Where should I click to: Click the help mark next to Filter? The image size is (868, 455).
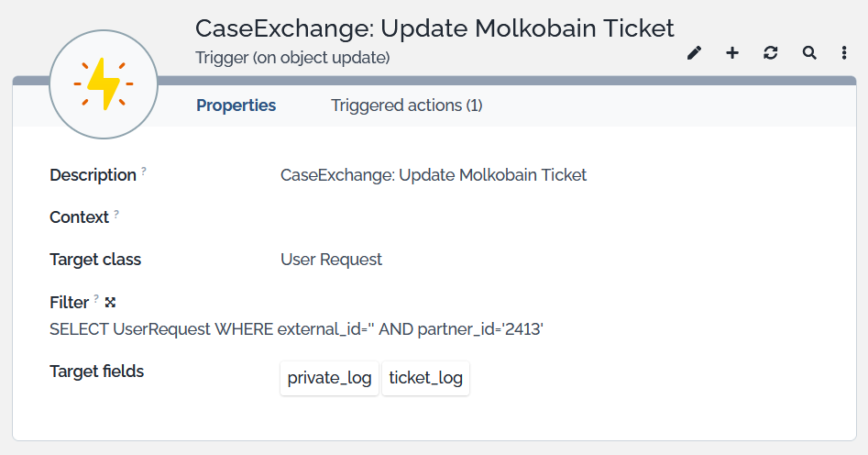coord(96,299)
